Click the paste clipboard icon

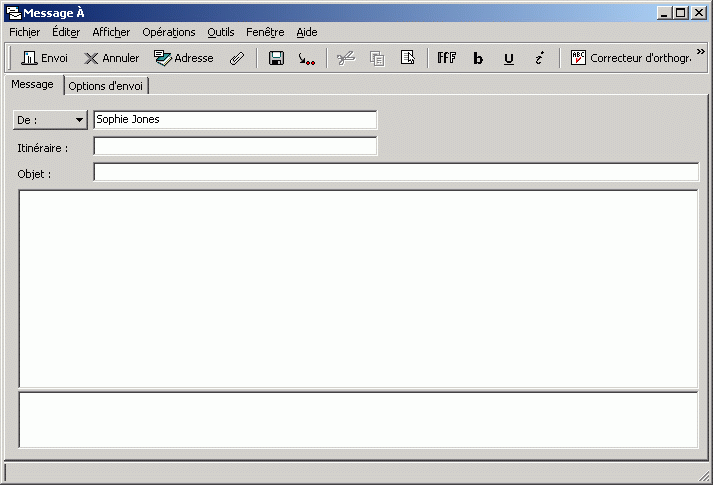[407, 58]
